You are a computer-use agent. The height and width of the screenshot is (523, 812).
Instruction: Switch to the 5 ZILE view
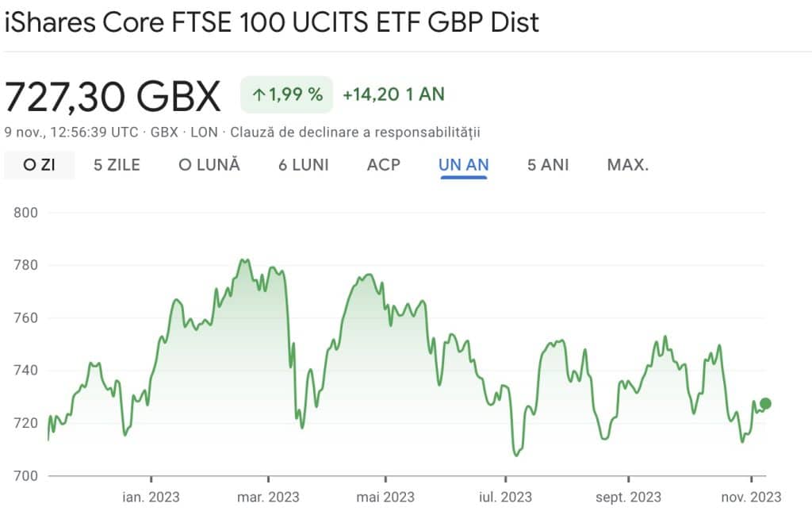coord(115,164)
